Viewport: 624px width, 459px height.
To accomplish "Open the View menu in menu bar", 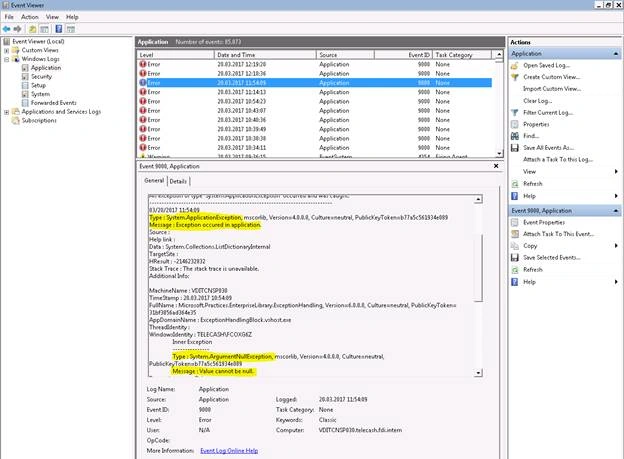I will (x=52, y=17).
